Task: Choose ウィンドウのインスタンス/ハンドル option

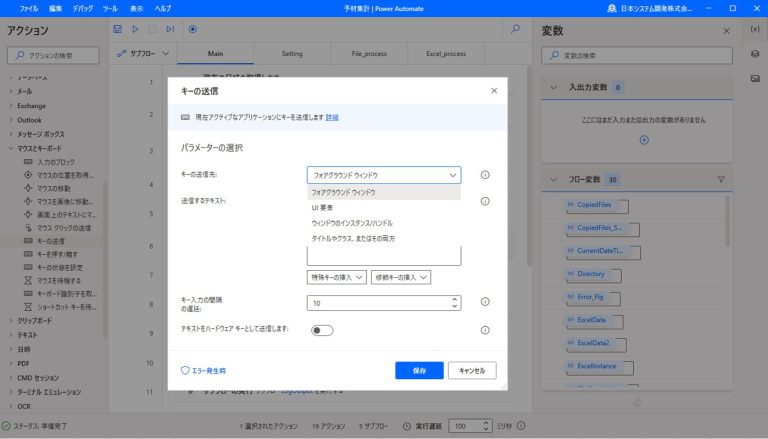Action: pos(384,223)
